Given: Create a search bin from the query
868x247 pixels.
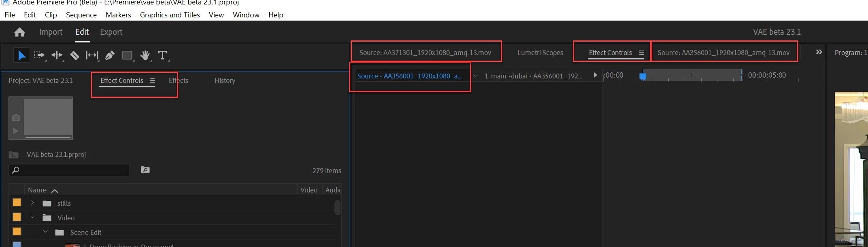Looking at the screenshot, I should (145, 170).
